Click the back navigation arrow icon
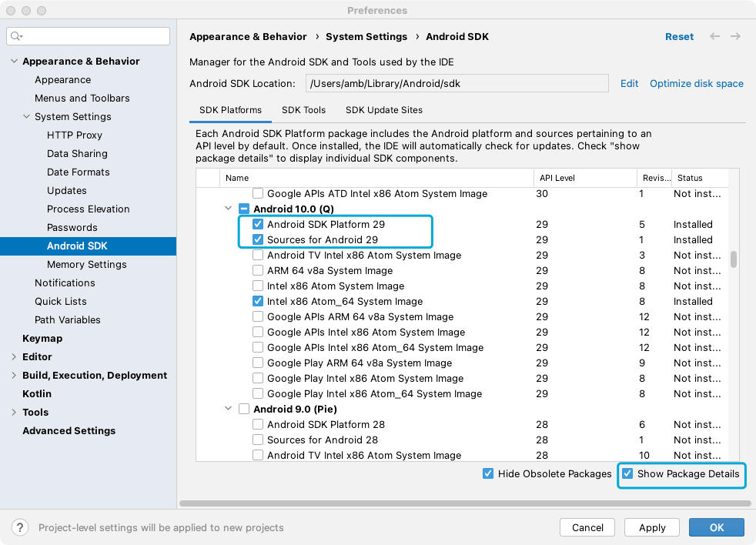Viewport: 756px width, 545px height. tap(714, 36)
